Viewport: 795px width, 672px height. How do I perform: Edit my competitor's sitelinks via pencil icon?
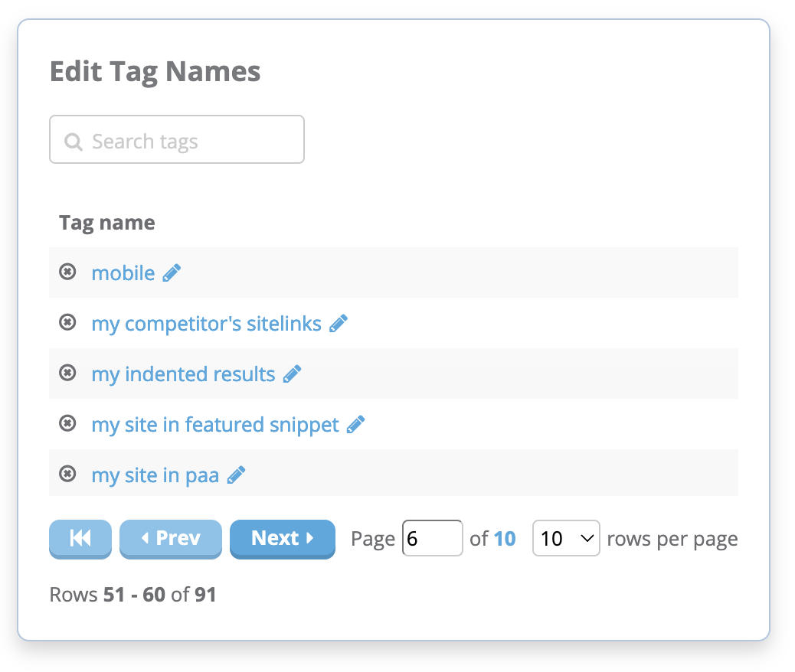(x=339, y=323)
